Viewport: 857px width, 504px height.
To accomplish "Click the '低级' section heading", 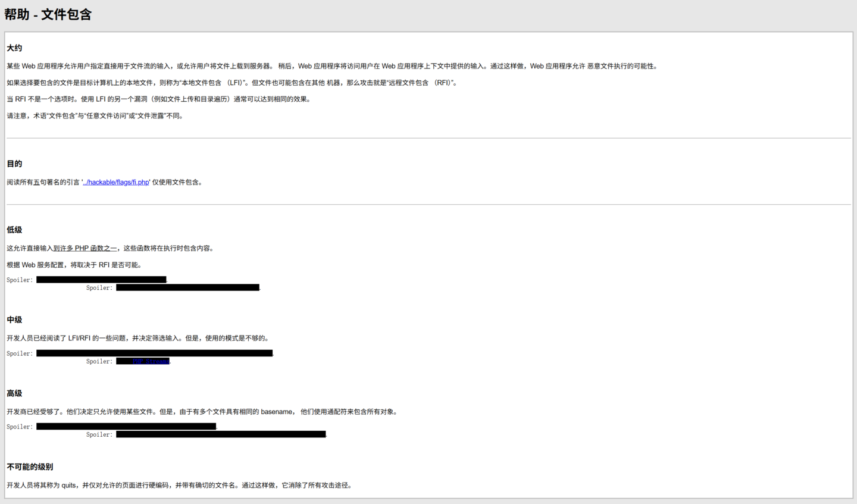I will pyautogui.click(x=14, y=230).
